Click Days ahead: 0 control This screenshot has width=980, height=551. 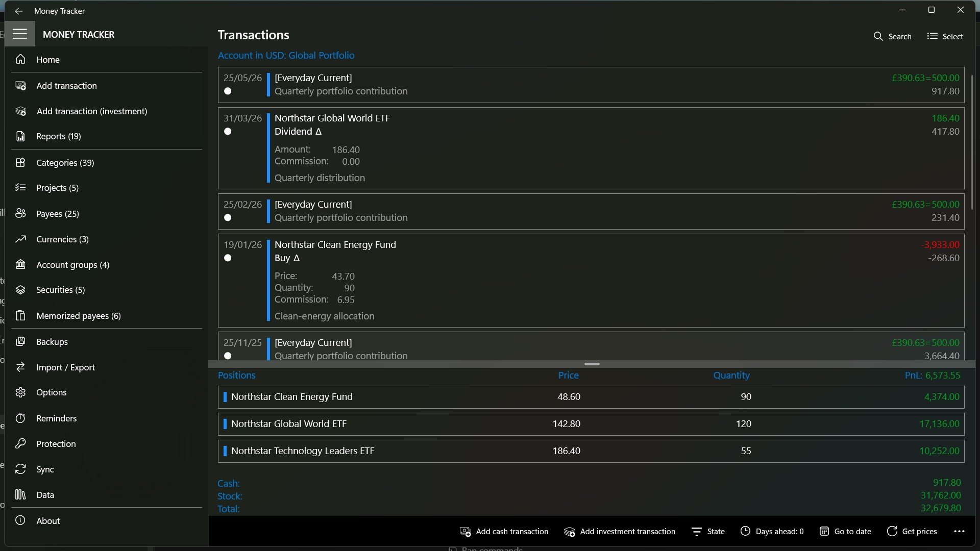[x=772, y=531]
